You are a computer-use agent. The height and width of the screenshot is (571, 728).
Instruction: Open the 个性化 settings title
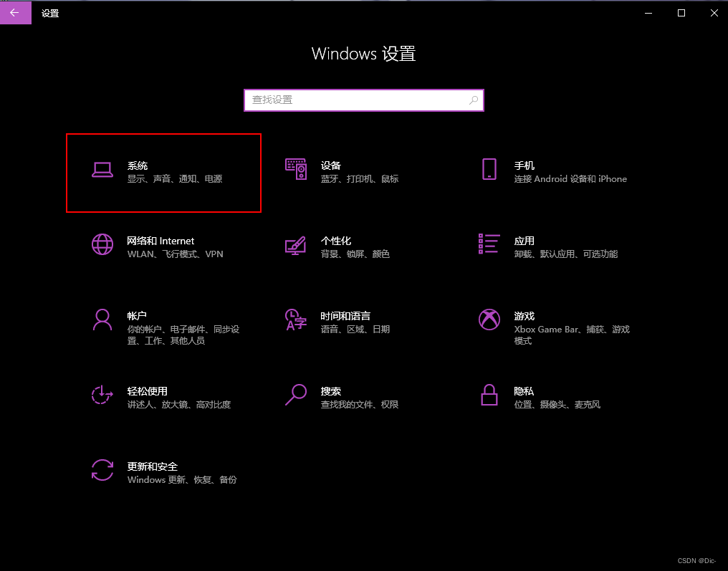[336, 241]
